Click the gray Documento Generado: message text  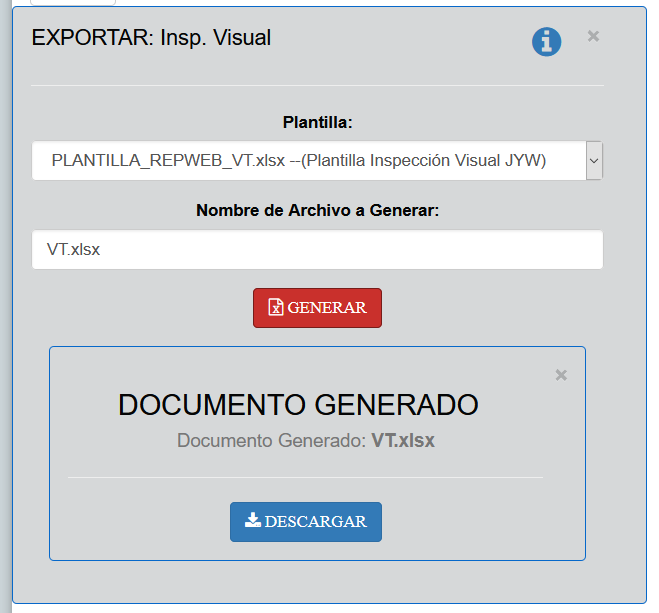271,440
